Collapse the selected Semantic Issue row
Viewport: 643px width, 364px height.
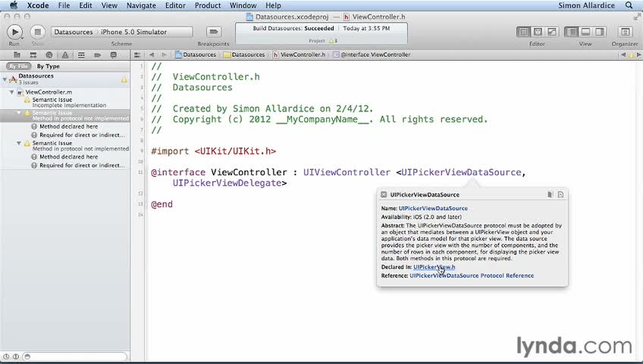19,113
